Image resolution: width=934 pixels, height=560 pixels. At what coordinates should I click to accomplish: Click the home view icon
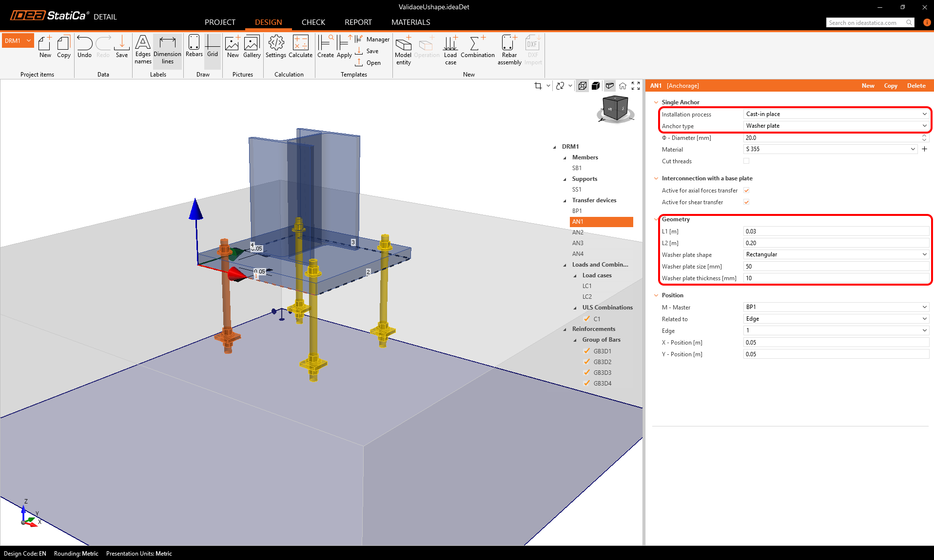pyautogui.click(x=623, y=86)
